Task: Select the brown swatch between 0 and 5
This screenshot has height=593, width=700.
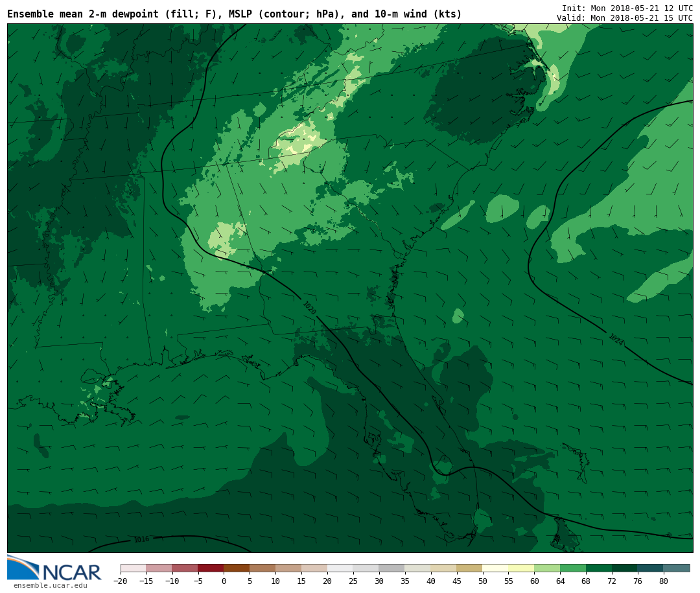Action: 237,568
